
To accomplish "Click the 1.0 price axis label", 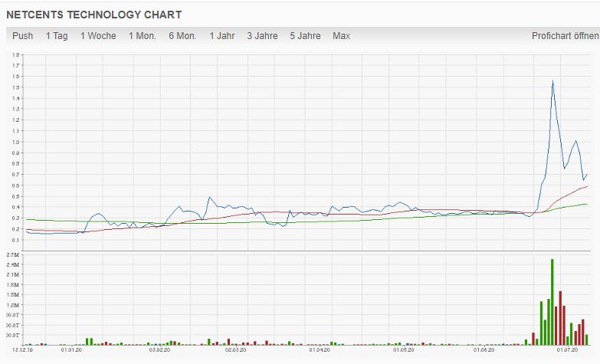I will (x=15, y=142).
